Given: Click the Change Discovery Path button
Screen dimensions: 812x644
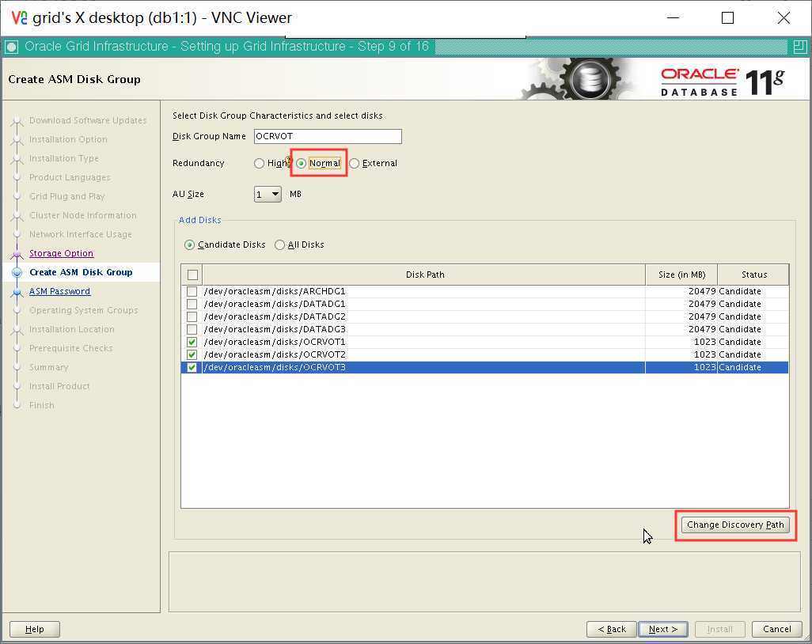Looking at the screenshot, I should (735, 525).
